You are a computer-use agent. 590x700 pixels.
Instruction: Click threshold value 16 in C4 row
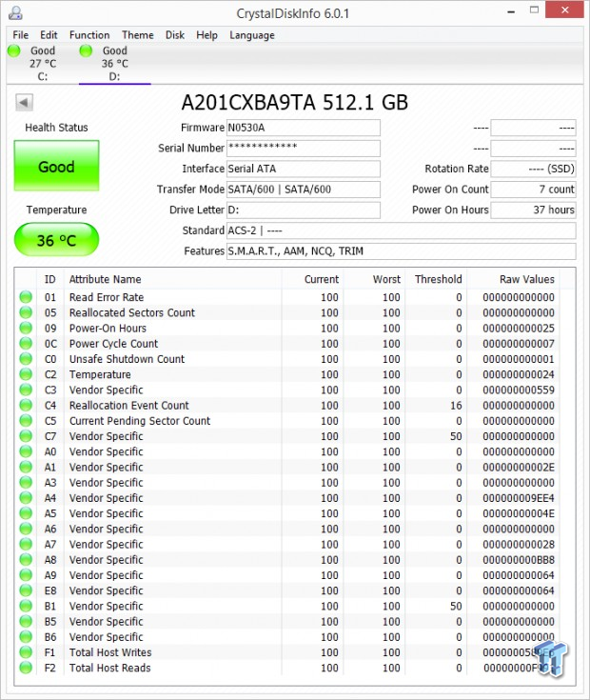coord(456,406)
